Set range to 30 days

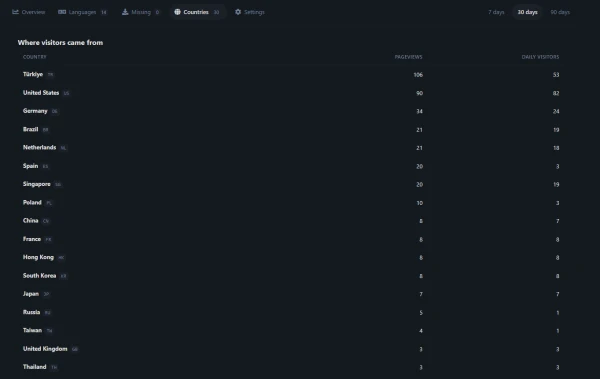[x=527, y=12]
